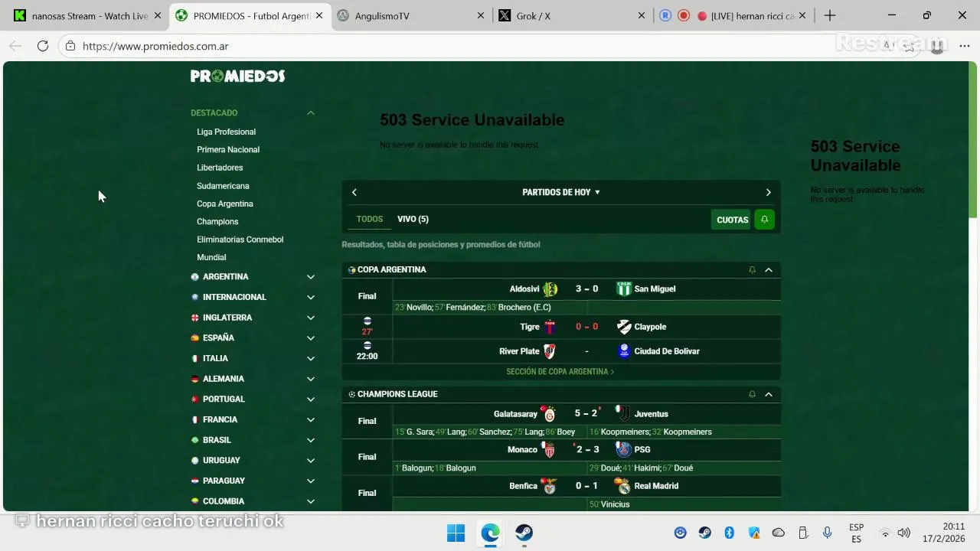Open Edge settings three-dots menu
The image size is (980, 551).
click(x=964, y=46)
